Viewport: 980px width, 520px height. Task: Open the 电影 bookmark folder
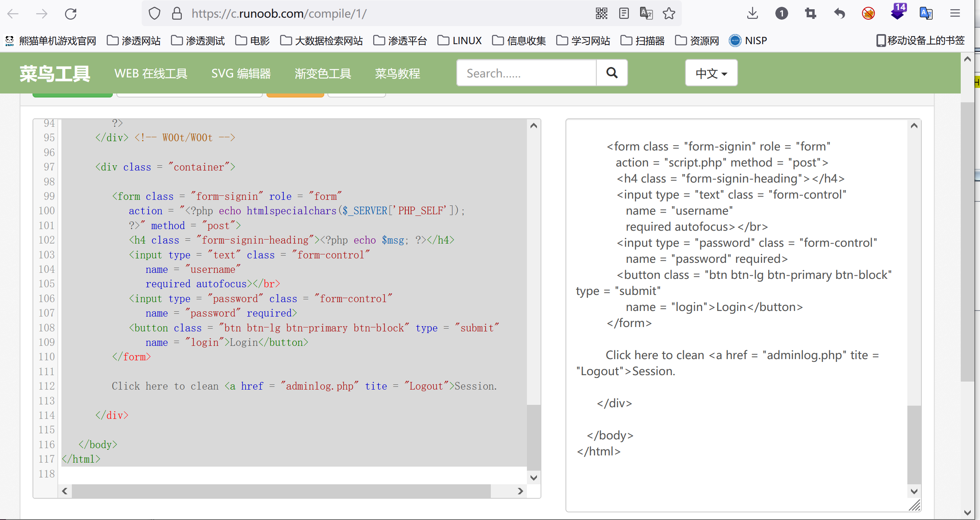click(252, 41)
